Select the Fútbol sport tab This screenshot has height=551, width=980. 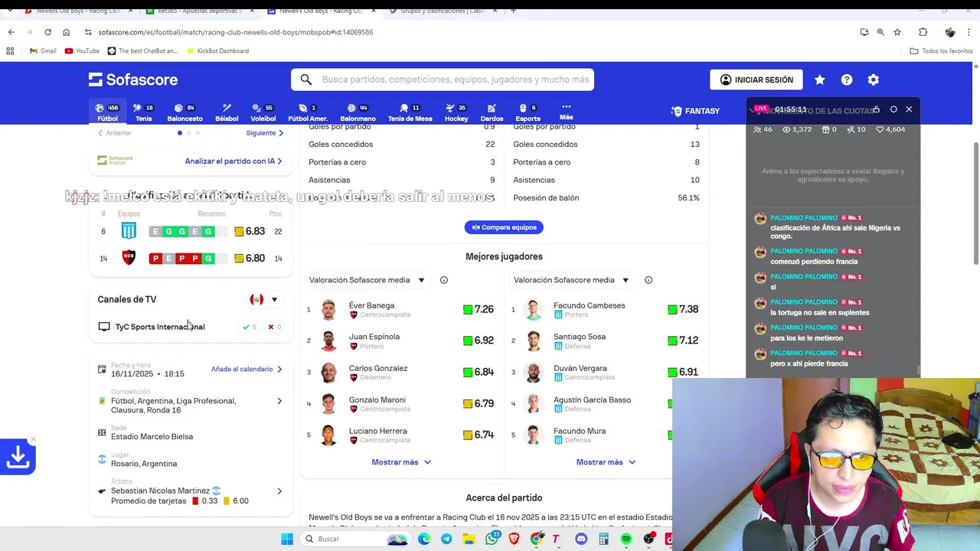(x=107, y=112)
